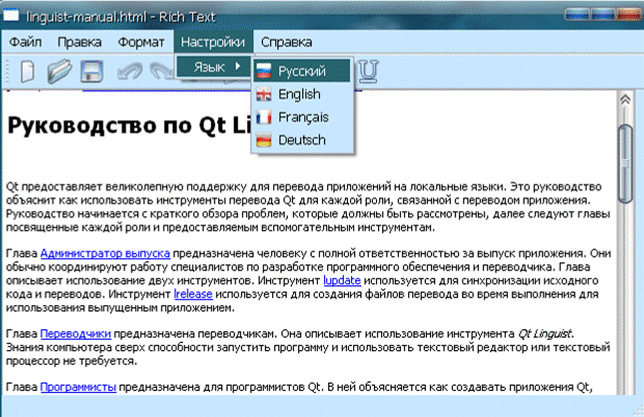Viewport: 644px width, 417px height.
Task: Click the window maximize button
Action: pos(603,15)
